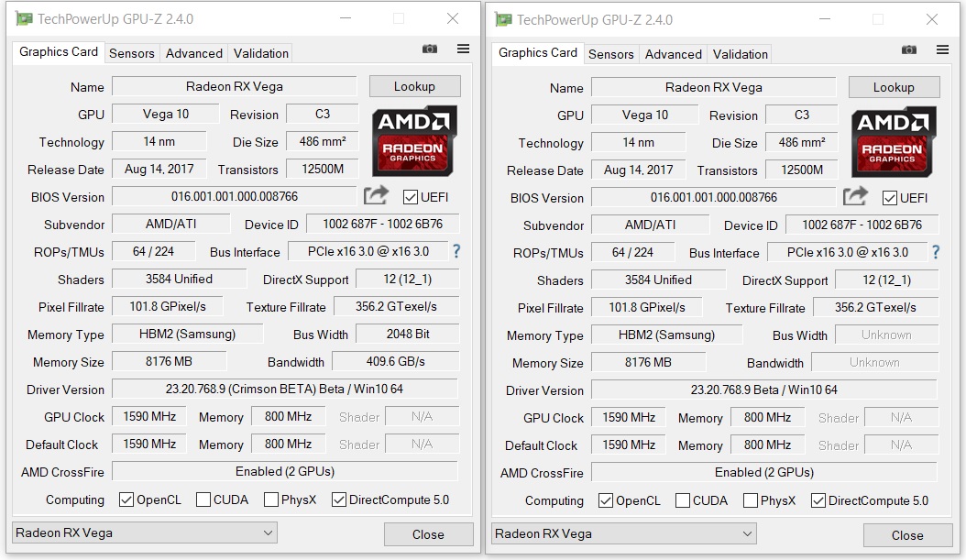Toggle DirectCompute 5.0 checkbox in left window
966x560 pixels.
339,500
